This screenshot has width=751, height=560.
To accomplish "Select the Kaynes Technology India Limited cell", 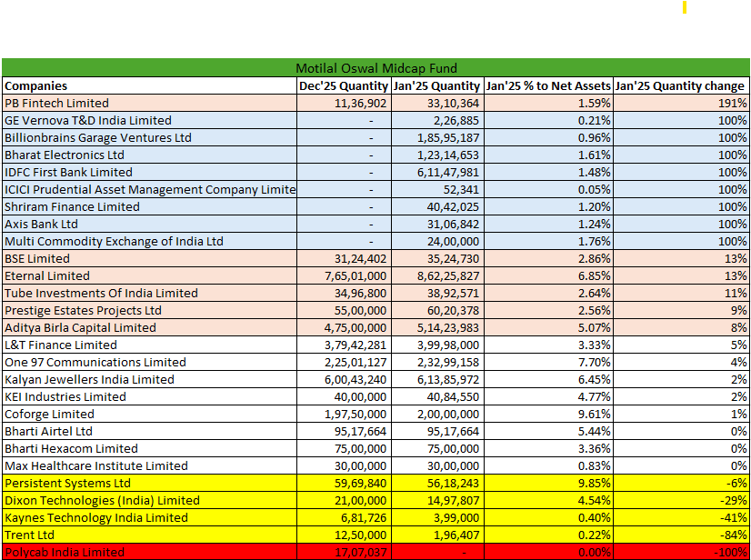I will tap(149, 517).
